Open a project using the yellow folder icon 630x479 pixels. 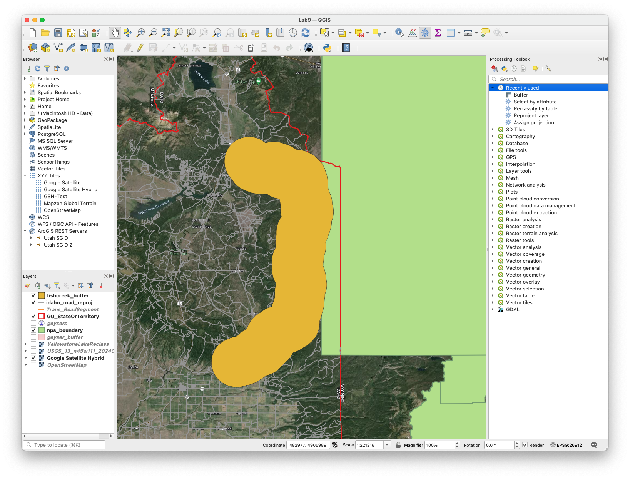tap(45, 33)
